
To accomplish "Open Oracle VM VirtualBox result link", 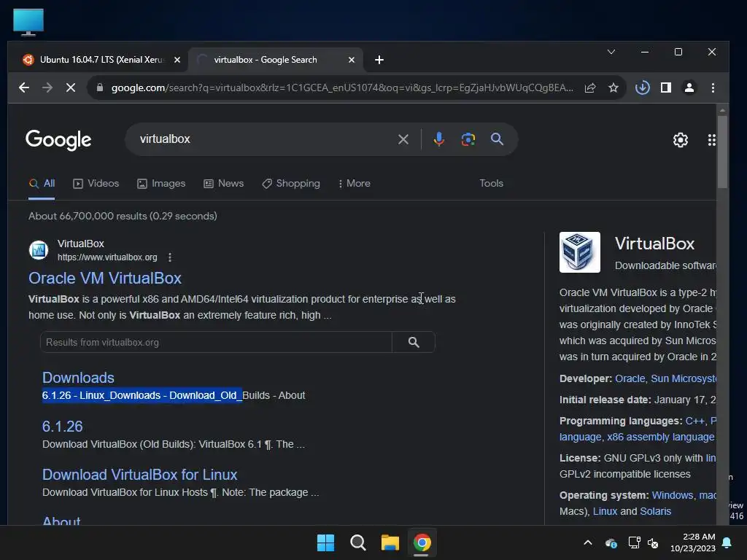I will (105, 278).
